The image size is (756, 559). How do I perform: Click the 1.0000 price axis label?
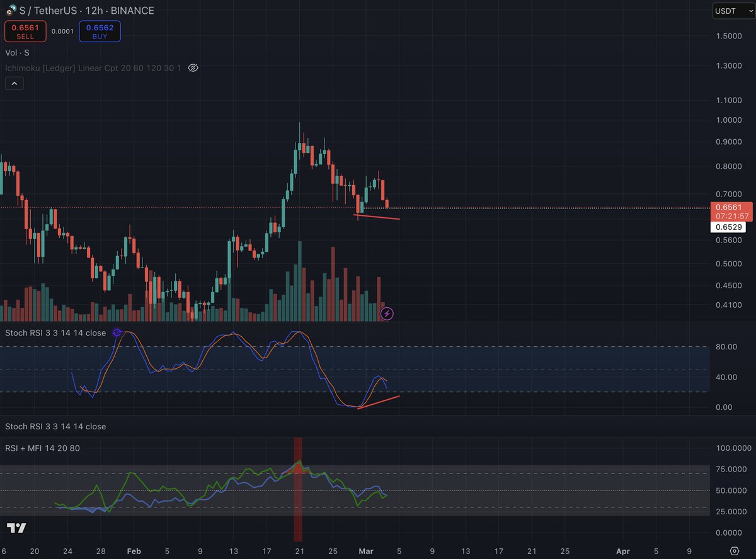(x=728, y=120)
